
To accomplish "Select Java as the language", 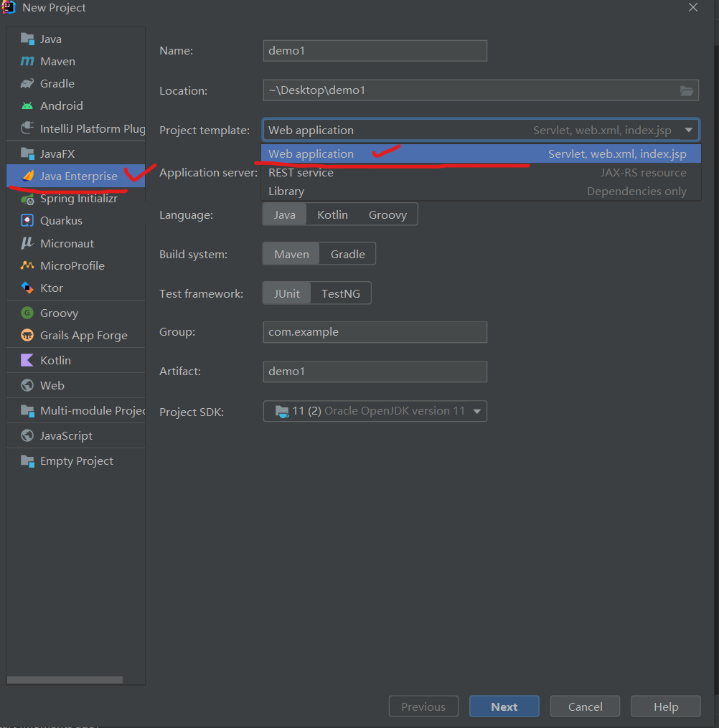I will tap(285, 215).
